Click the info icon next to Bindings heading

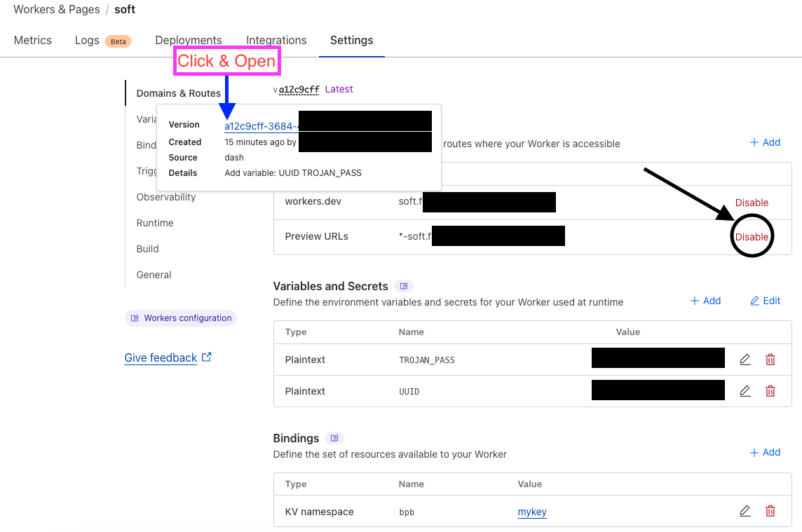point(334,438)
